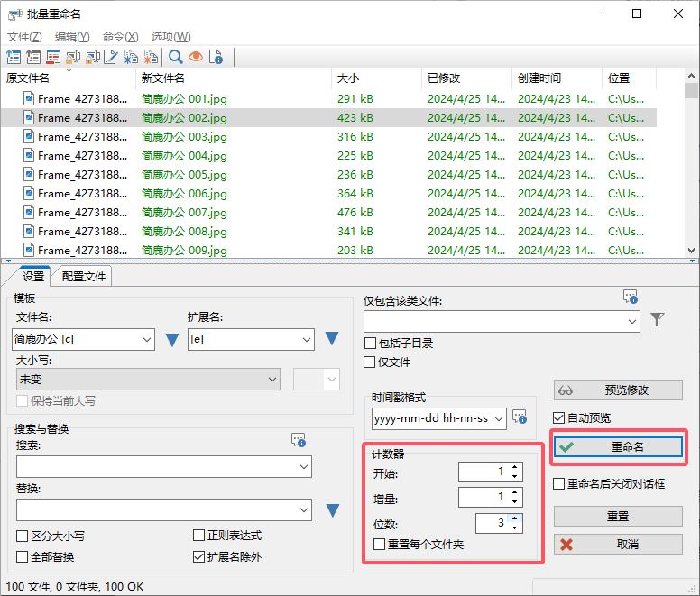Screen dimensions: 700x596
Task: Click the file icon of the 007.jpg row
Action: (x=29, y=212)
